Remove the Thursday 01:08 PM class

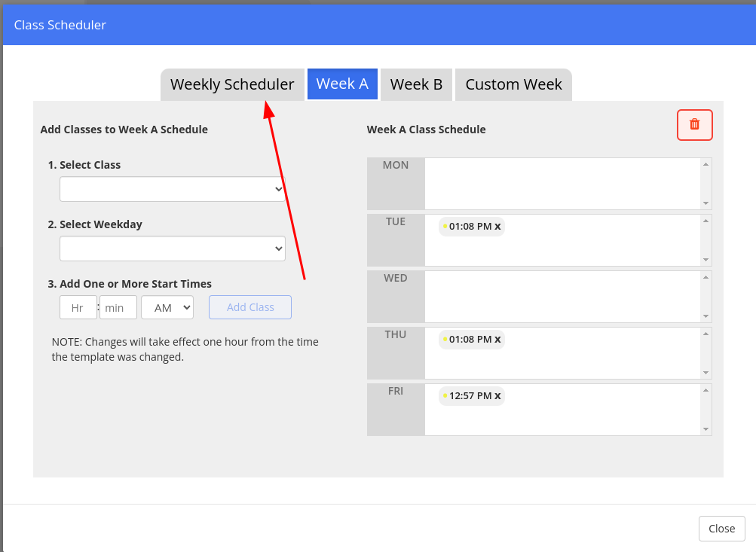pos(497,340)
